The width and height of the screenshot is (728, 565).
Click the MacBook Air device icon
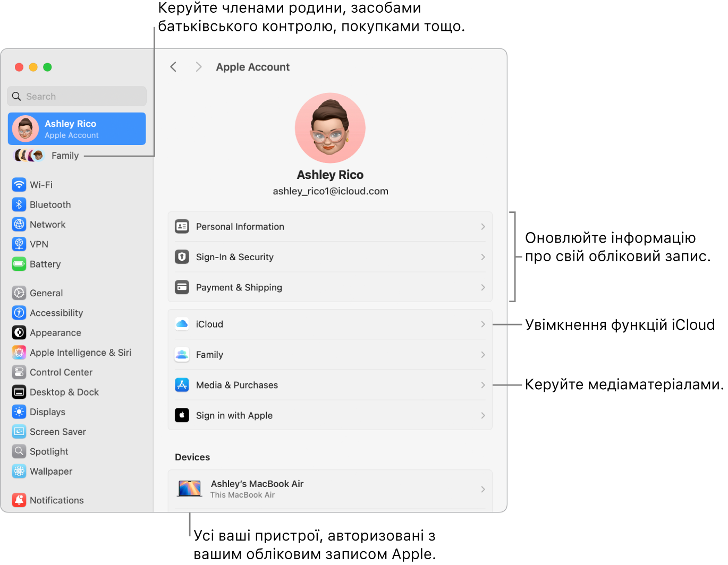pyautogui.click(x=190, y=489)
